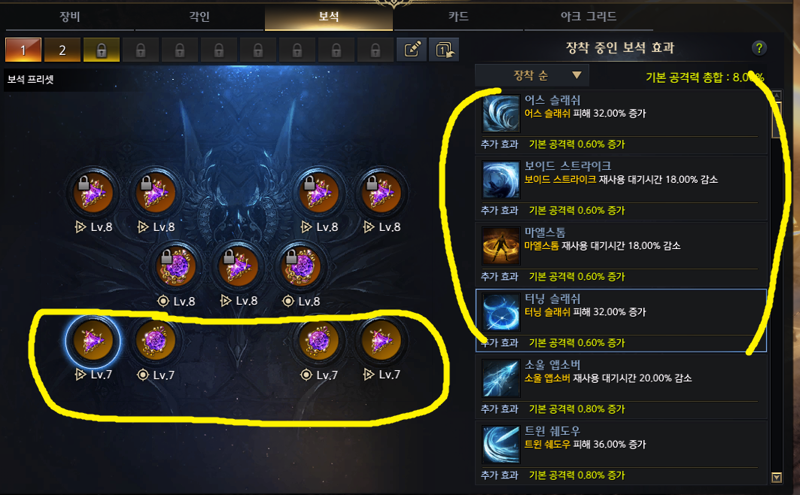
Task: Open the 각인 tab
Action: pyautogui.click(x=199, y=16)
